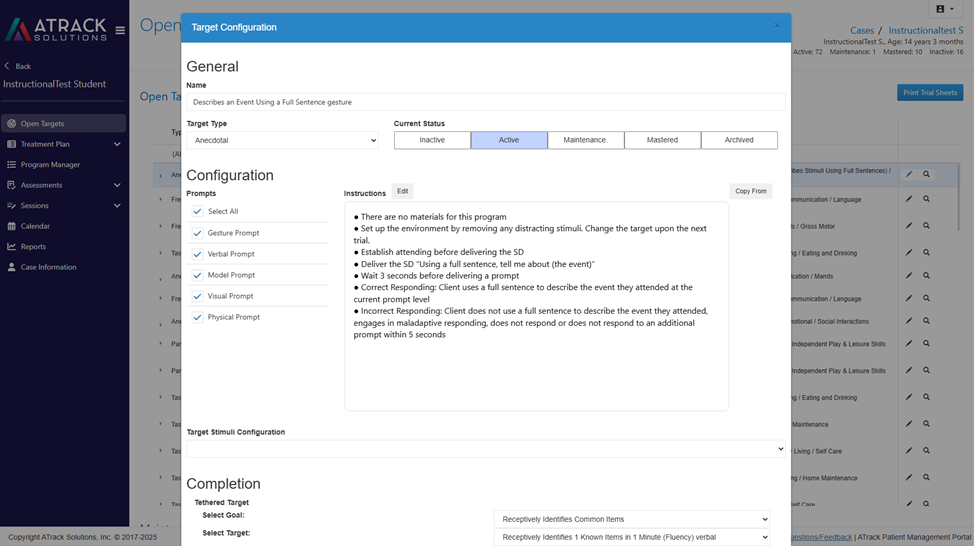This screenshot has width=975, height=546.
Task: Open the Instructionaltest S breadcrumb link
Action: [926, 30]
